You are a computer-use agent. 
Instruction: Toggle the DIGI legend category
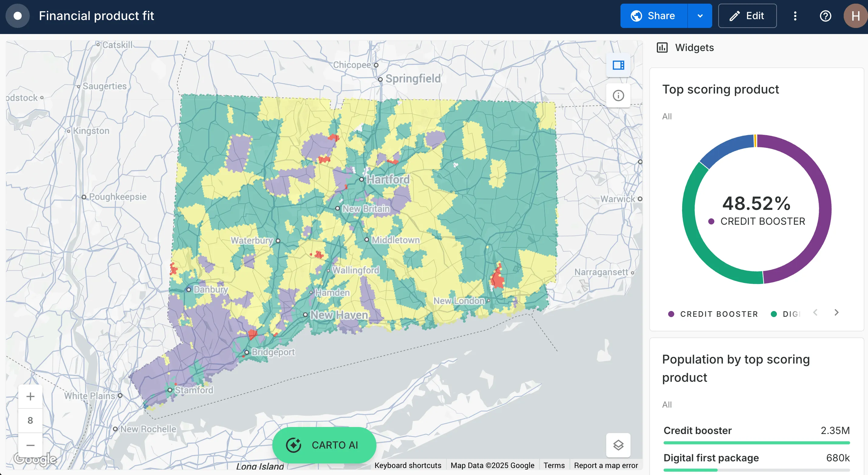tap(785, 314)
